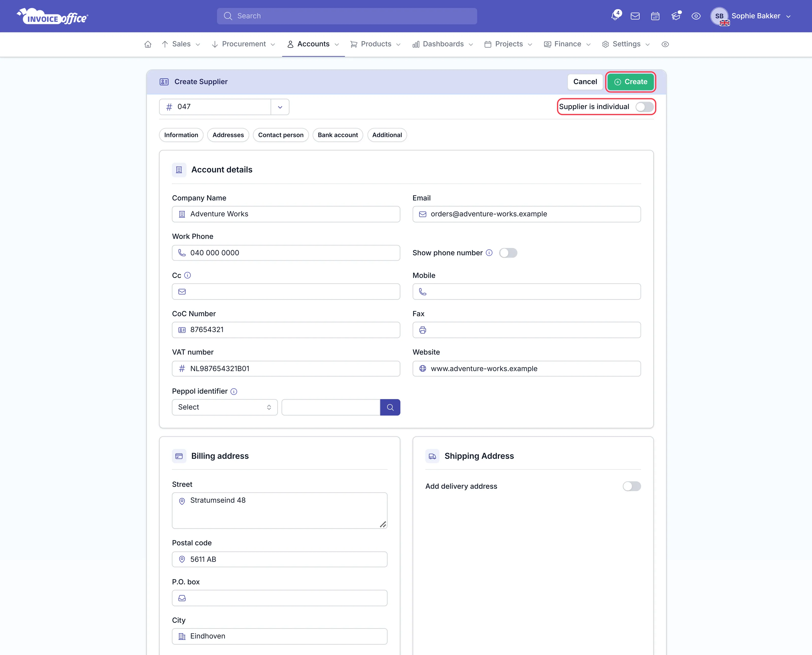Click the eye icon after Settings menu
Image resolution: width=812 pixels, height=655 pixels.
pyautogui.click(x=665, y=44)
